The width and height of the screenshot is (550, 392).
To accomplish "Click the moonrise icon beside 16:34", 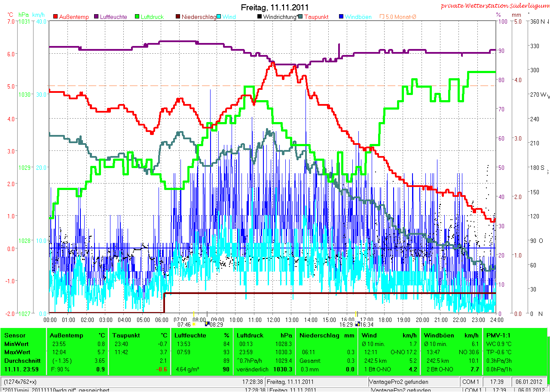I will coord(357,324).
